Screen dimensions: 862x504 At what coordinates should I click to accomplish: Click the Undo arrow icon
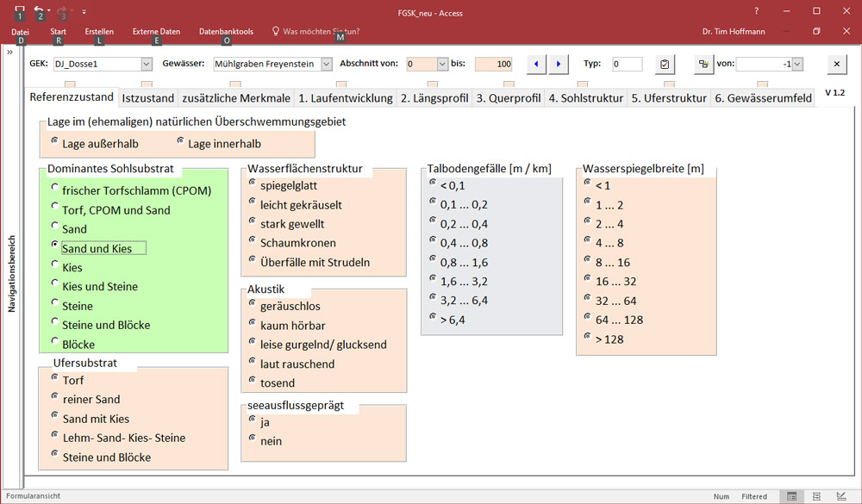click(39, 9)
